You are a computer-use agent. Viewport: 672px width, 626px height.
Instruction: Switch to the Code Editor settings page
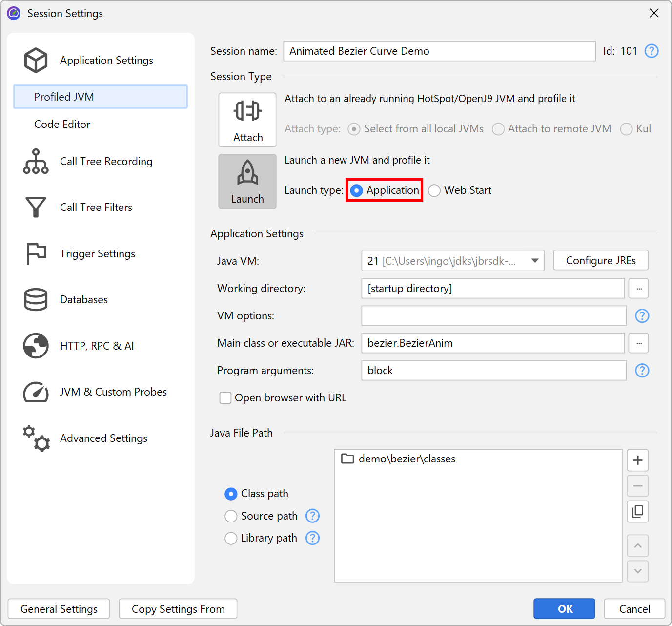[62, 124]
